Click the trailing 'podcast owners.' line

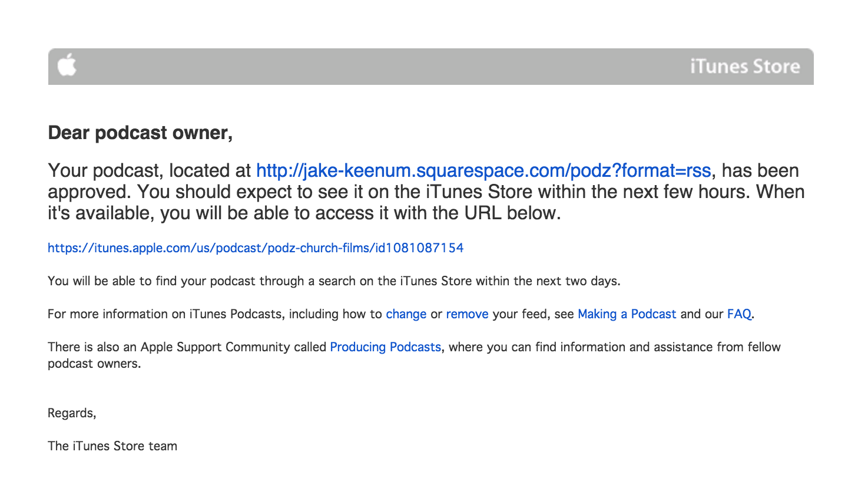tap(94, 364)
